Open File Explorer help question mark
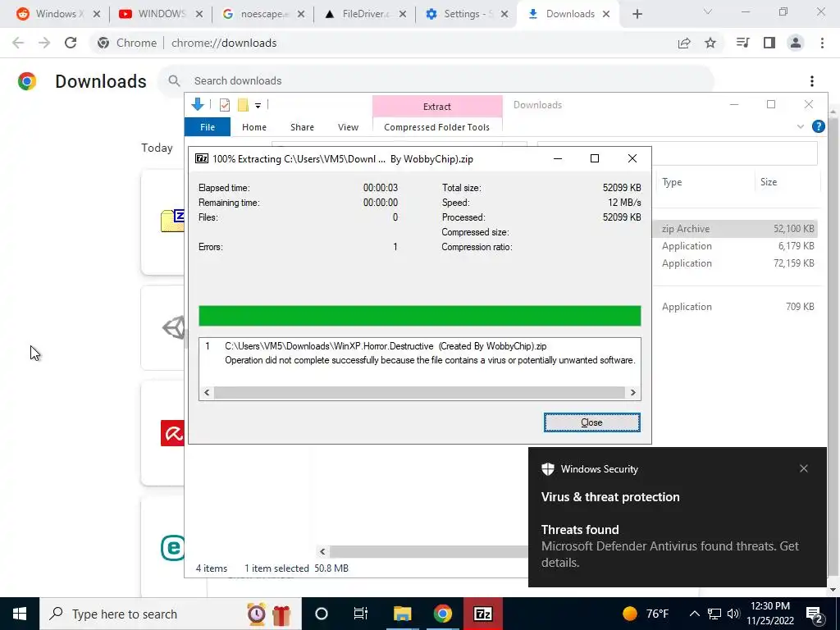 tap(818, 126)
